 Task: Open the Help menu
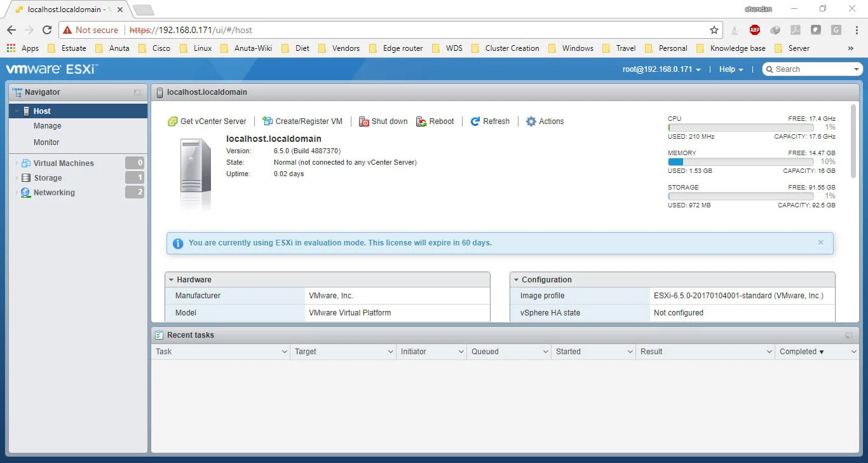click(x=730, y=69)
